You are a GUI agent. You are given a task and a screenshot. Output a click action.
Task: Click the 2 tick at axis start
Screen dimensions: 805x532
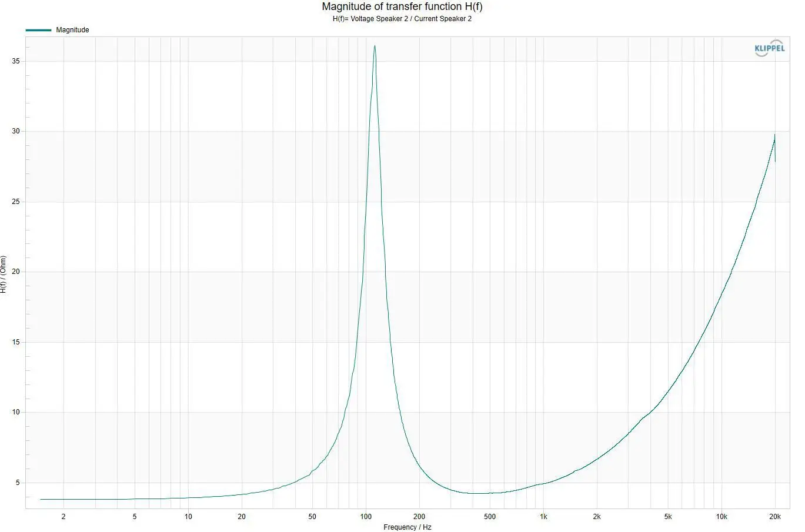point(64,517)
